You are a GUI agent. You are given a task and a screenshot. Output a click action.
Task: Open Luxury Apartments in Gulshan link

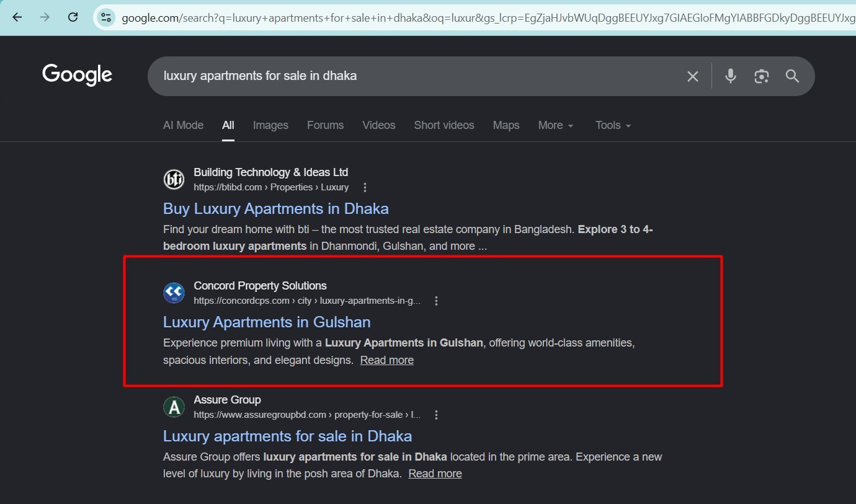(x=267, y=322)
